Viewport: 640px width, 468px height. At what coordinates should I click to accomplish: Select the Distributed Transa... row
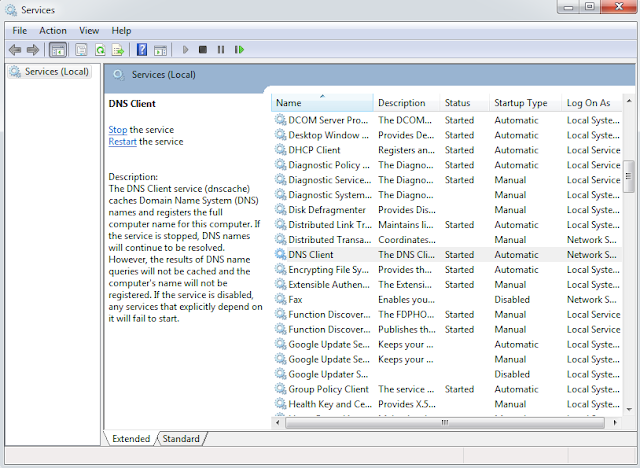(x=447, y=240)
